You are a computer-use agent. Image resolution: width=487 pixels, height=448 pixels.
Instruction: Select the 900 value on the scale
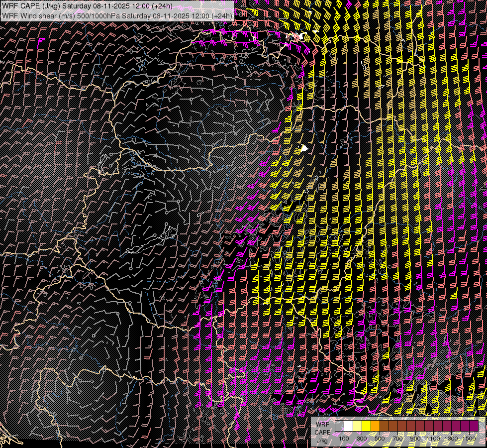point(415,438)
